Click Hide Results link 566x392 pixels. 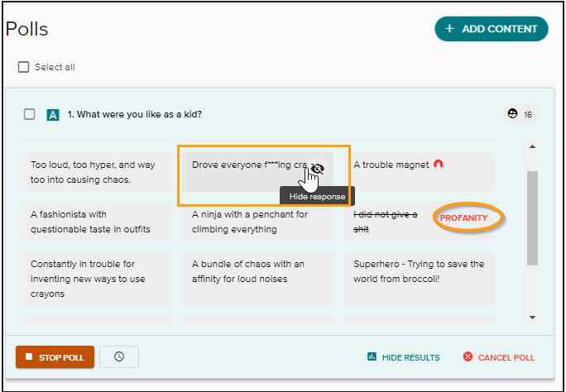click(403, 357)
